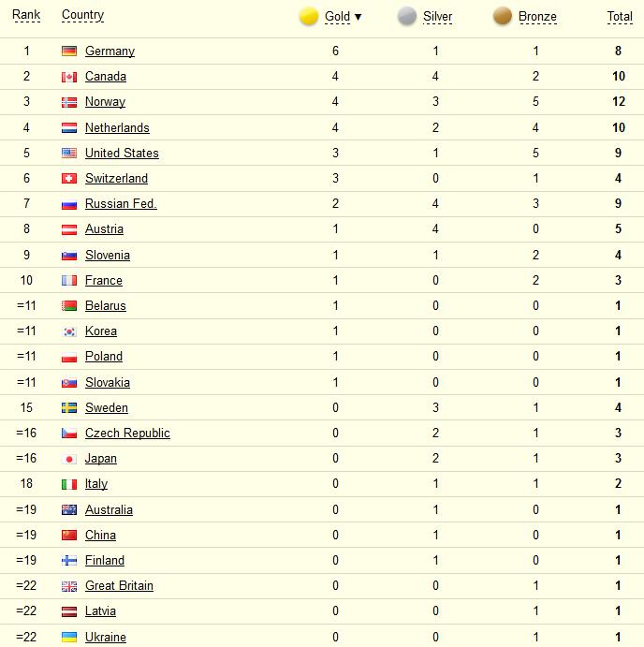Click the Great Britain flag icon
The image size is (644, 647).
(x=69, y=586)
